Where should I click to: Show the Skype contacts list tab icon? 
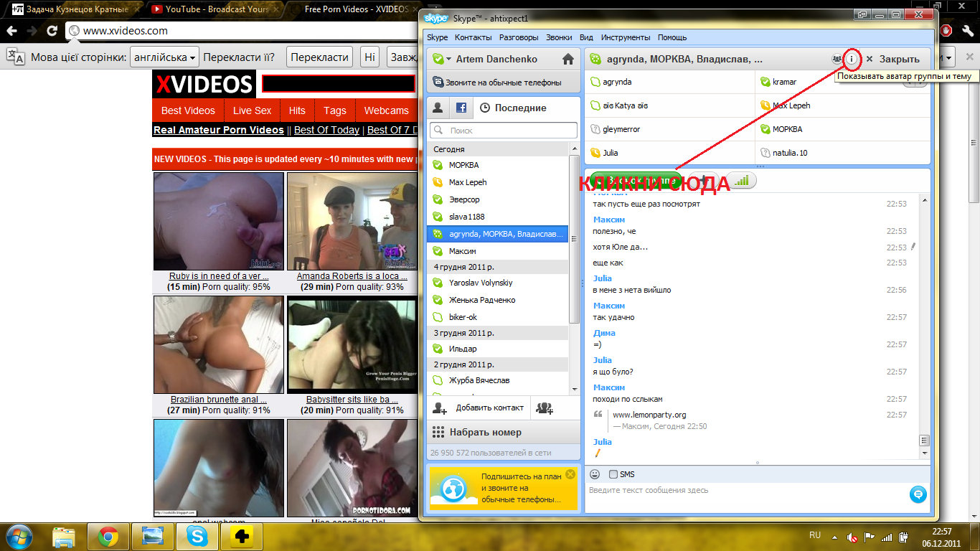click(438, 108)
